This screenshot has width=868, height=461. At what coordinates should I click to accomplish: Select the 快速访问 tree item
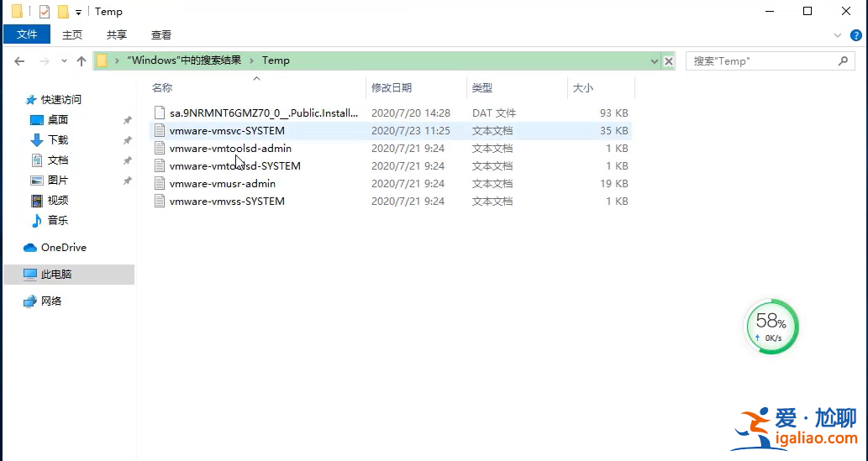pos(60,100)
